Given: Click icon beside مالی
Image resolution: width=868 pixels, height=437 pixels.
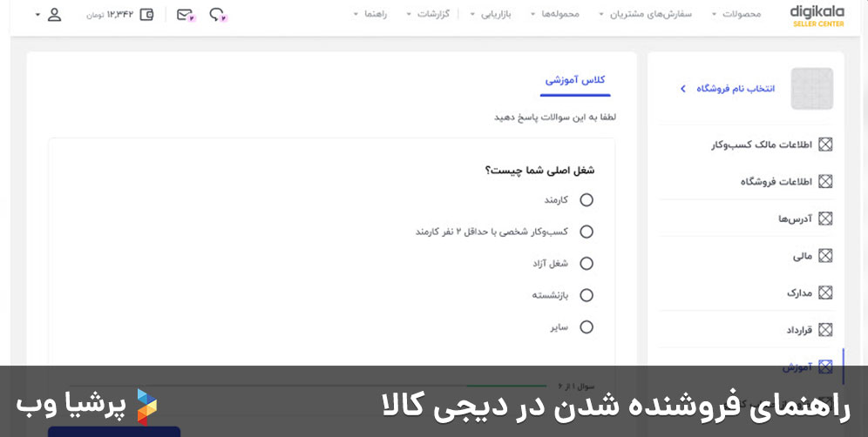Looking at the screenshot, I should point(825,256).
